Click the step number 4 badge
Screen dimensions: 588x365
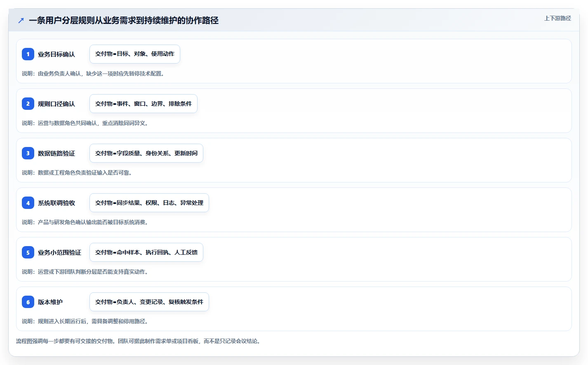click(28, 203)
